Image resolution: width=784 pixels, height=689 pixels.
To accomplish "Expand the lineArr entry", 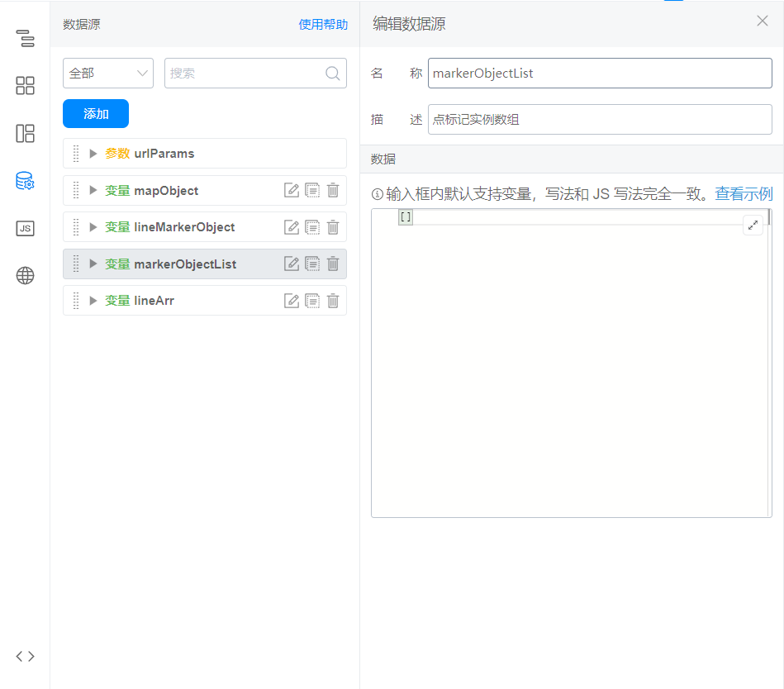I will point(93,301).
